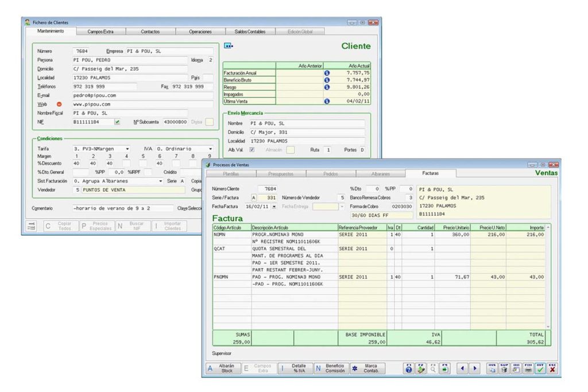
Task: Open settings wrench icon in Fichero de Clientes
Action: [x=32, y=226]
